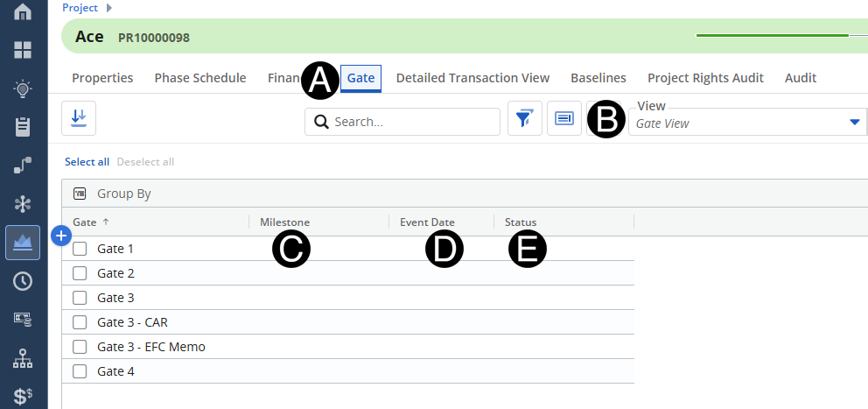The height and width of the screenshot is (409, 868).
Task: Click the download export icon
Action: click(79, 118)
